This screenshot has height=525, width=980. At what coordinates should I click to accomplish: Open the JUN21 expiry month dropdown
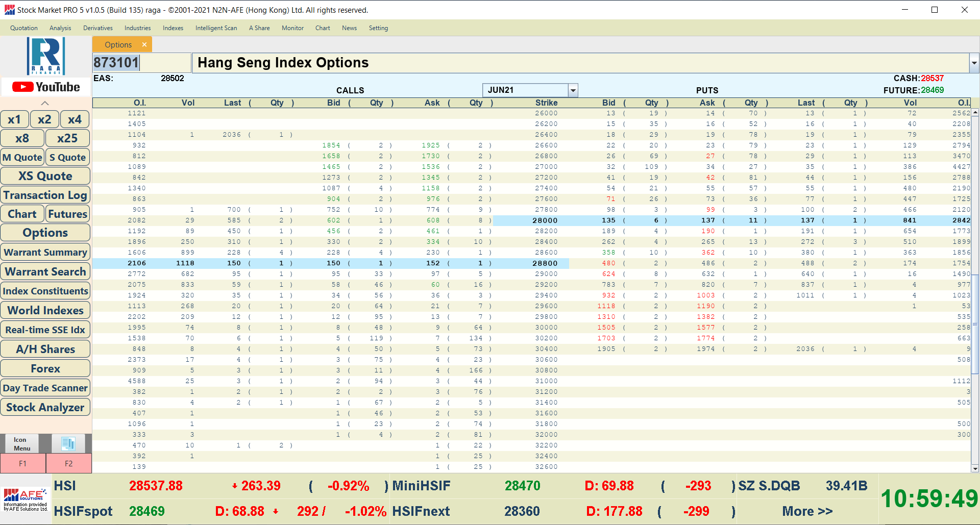[x=573, y=90]
